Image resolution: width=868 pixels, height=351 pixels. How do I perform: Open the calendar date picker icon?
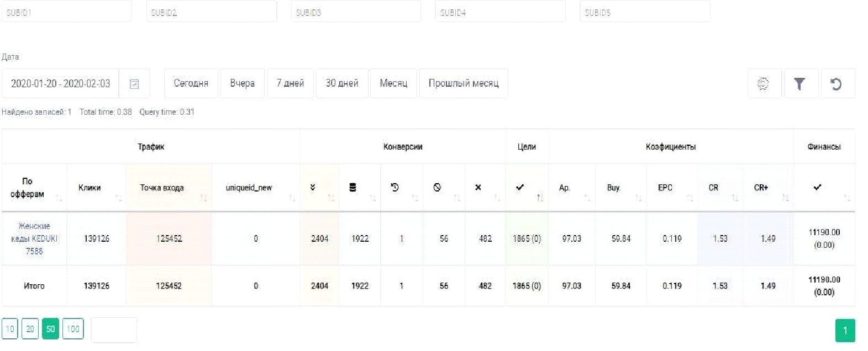[134, 84]
